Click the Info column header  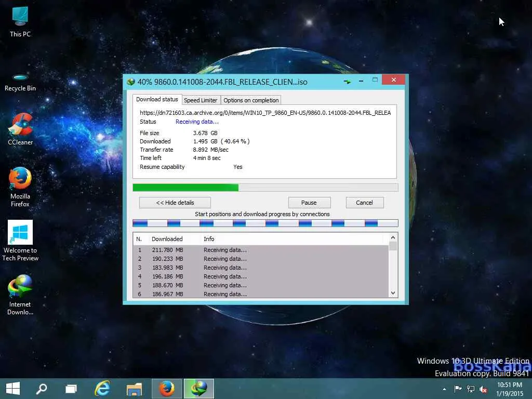209,239
